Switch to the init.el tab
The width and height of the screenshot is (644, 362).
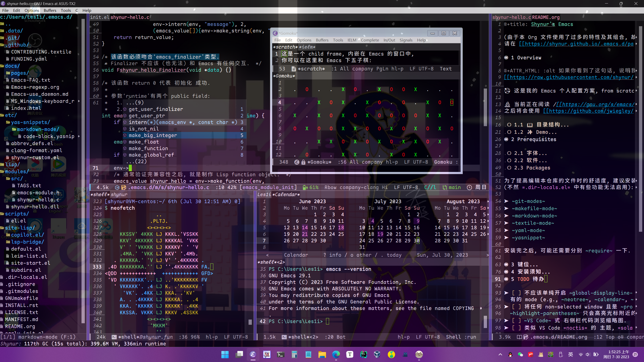click(x=100, y=17)
